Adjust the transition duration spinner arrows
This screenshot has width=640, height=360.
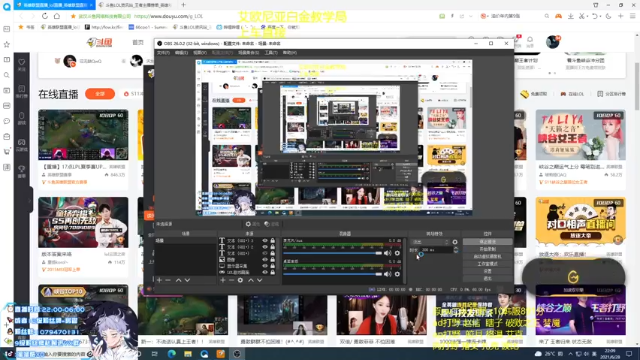coord(456,250)
